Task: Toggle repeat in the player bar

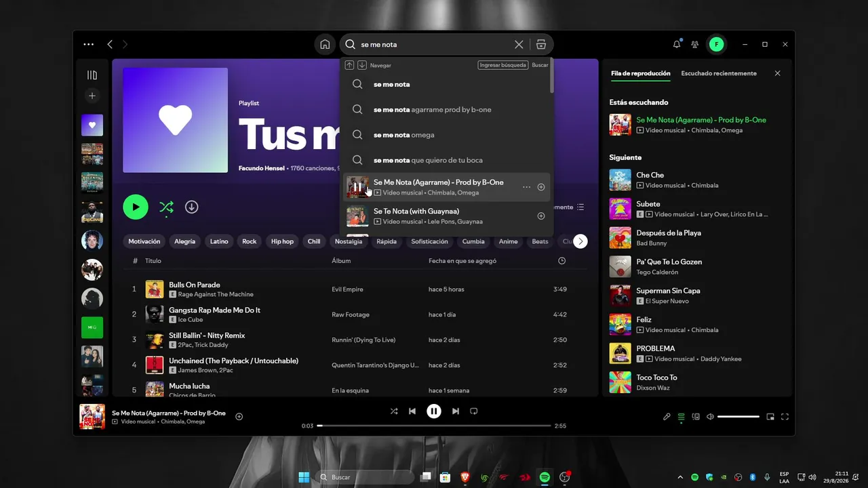Action: click(x=474, y=411)
